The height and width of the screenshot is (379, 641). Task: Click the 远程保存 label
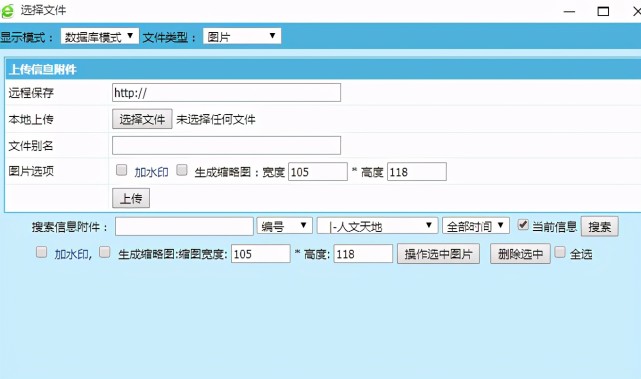click(31, 93)
